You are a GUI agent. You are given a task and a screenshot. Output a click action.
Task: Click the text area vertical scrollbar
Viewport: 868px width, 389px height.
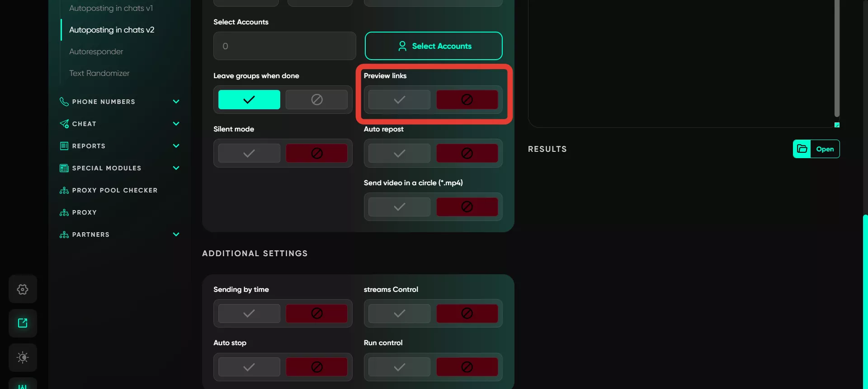837,58
